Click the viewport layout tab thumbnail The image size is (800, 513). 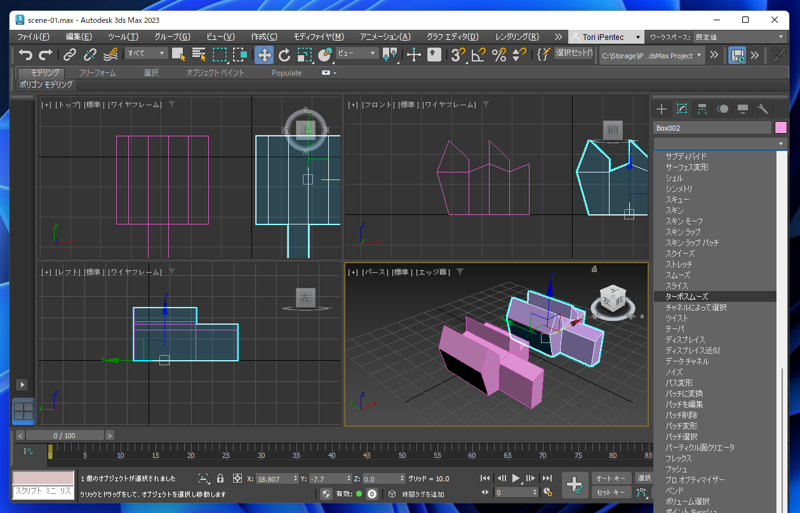tap(23, 411)
